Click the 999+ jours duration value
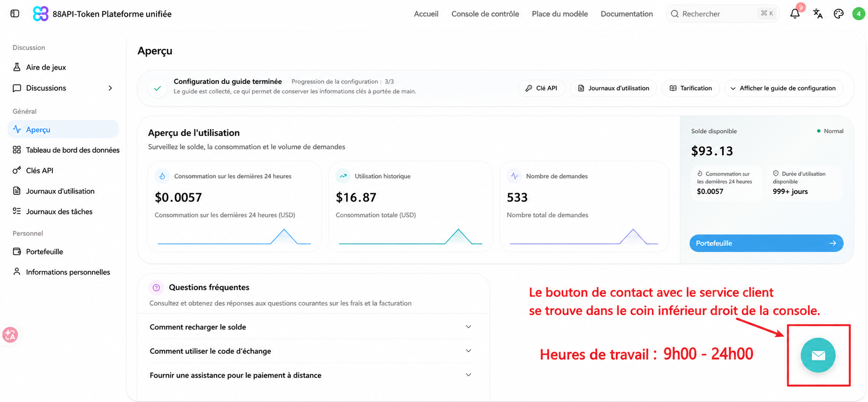 coord(790,192)
